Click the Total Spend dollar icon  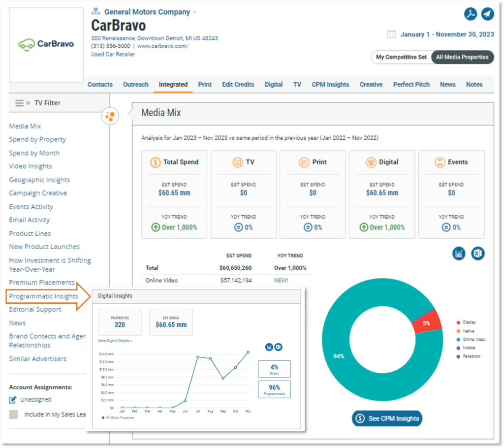(155, 162)
